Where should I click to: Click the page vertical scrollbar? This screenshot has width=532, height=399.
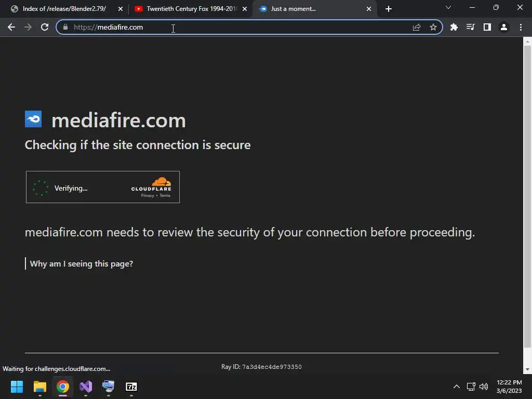(x=527, y=197)
